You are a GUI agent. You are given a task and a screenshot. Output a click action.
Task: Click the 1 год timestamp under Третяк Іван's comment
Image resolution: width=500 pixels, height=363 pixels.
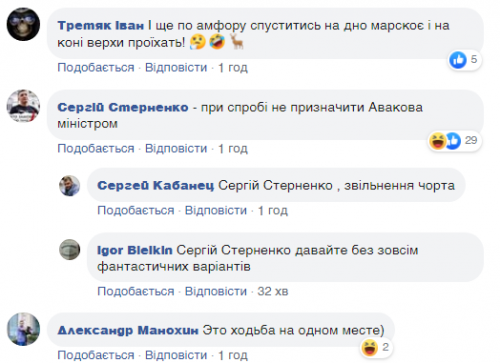pos(233,68)
